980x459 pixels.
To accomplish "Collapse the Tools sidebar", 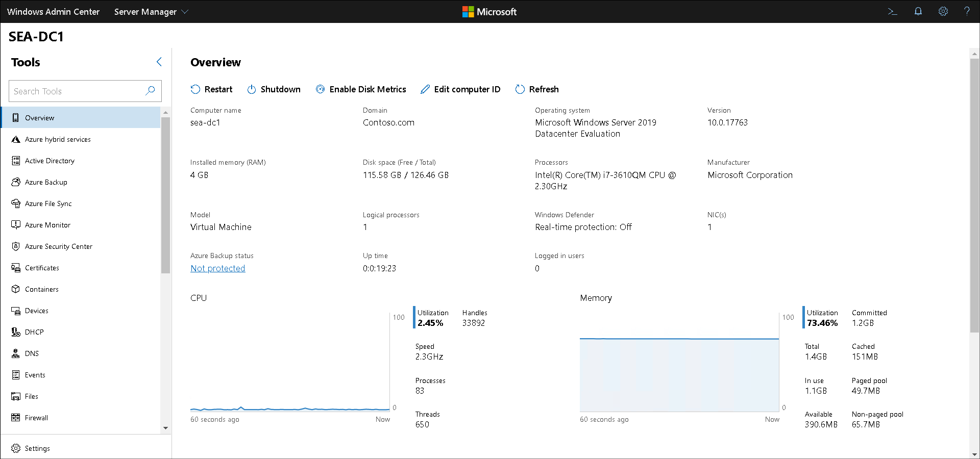I will [x=159, y=62].
